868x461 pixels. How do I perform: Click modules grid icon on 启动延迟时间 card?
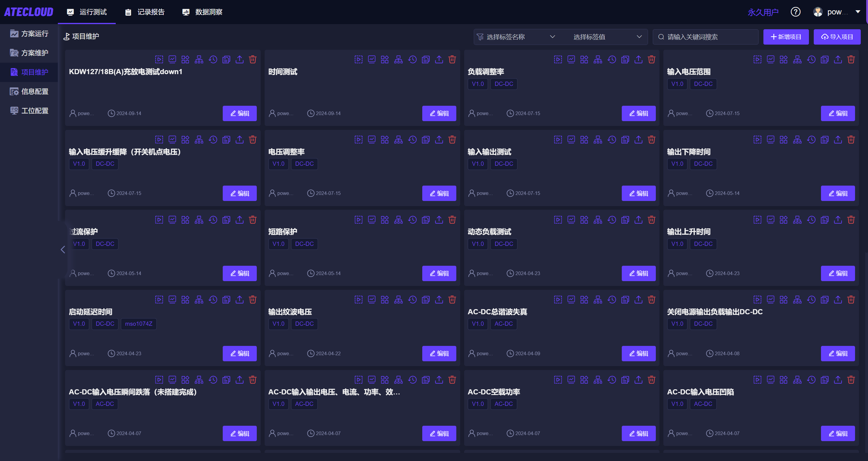click(185, 299)
